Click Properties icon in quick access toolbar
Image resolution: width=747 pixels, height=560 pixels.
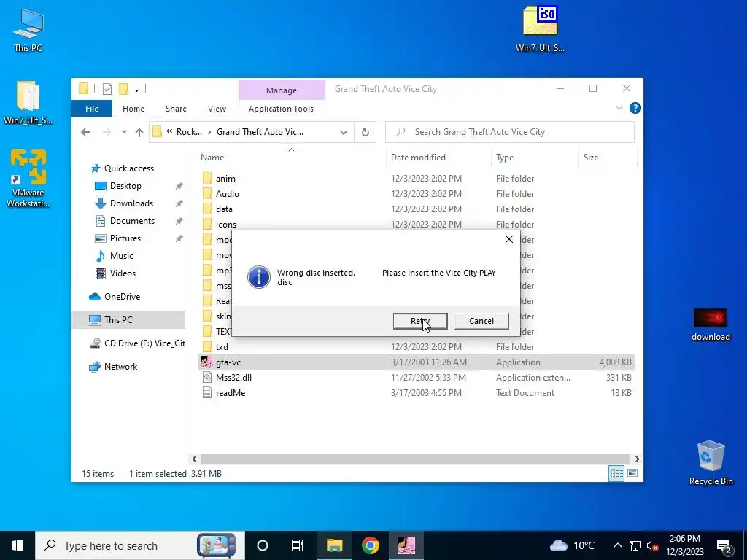point(107,88)
